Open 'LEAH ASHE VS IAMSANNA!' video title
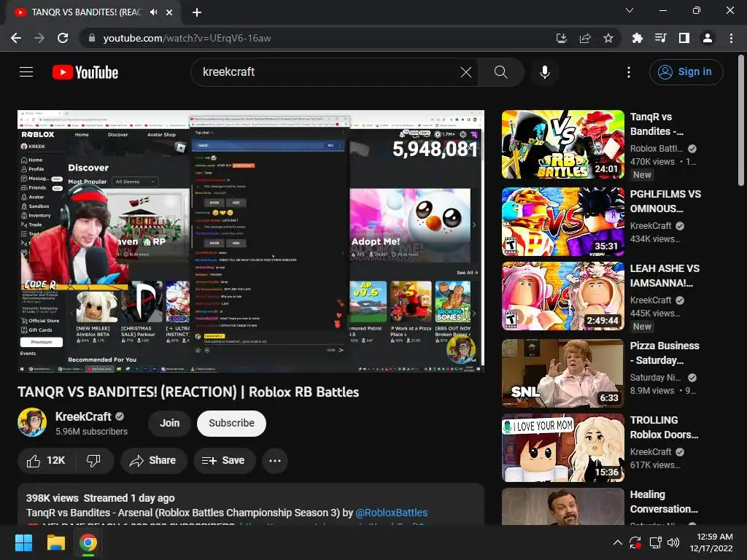747x560 pixels. [x=665, y=276]
